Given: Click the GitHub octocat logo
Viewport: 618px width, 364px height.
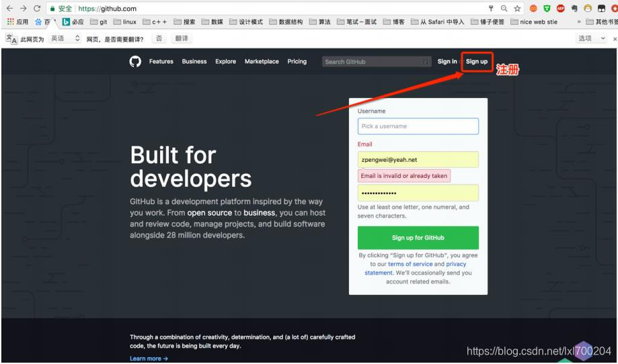Looking at the screenshot, I should click(135, 61).
